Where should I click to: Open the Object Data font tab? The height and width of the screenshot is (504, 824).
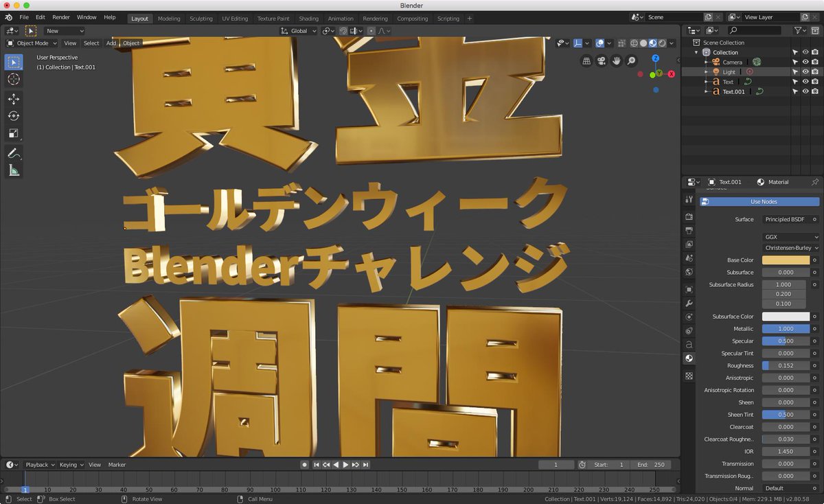[689, 344]
